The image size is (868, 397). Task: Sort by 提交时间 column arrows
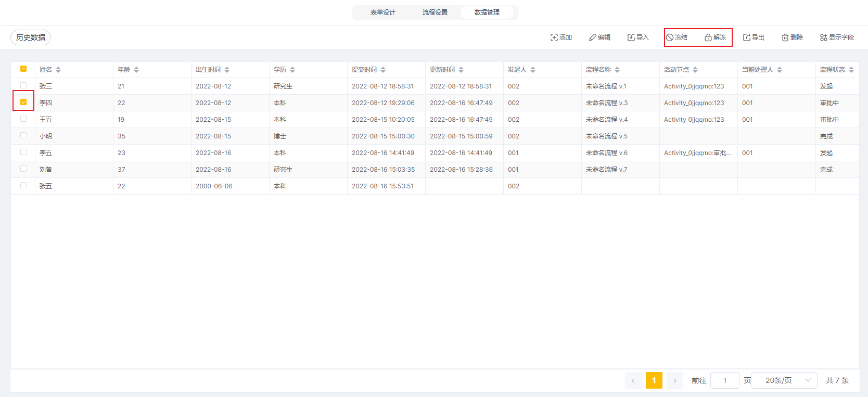pos(383,70)
